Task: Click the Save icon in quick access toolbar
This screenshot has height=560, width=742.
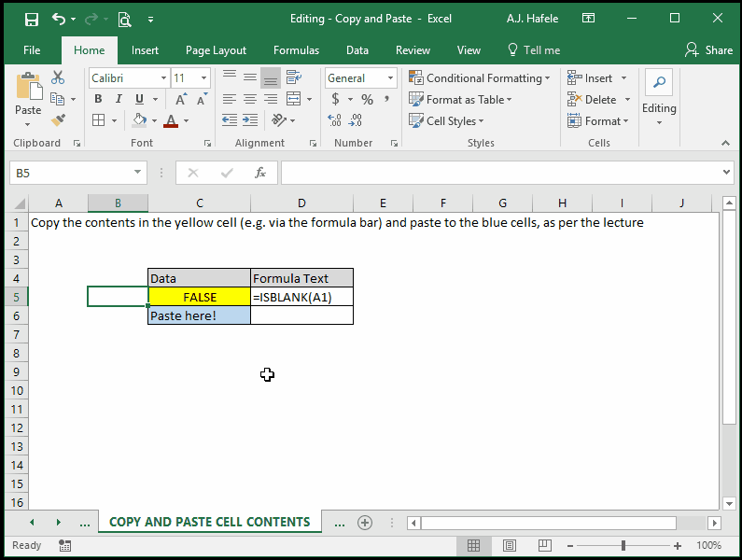Action: (31, 20)
